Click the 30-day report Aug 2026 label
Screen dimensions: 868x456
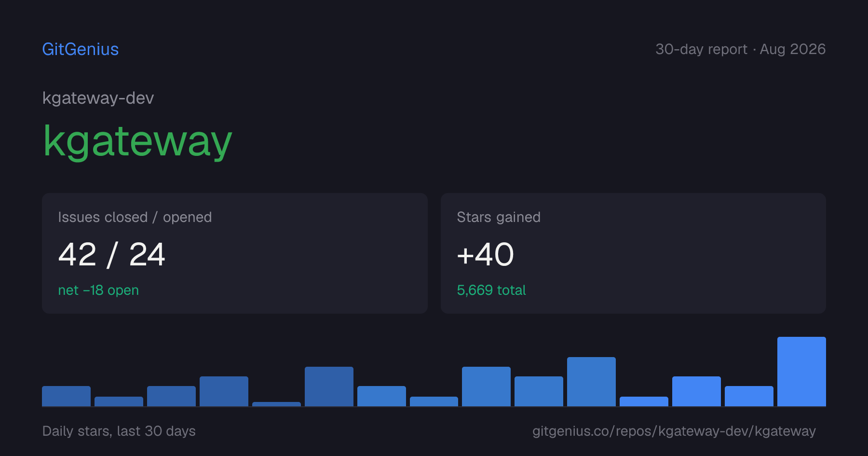pyautogui.click(x=740, y=49)
